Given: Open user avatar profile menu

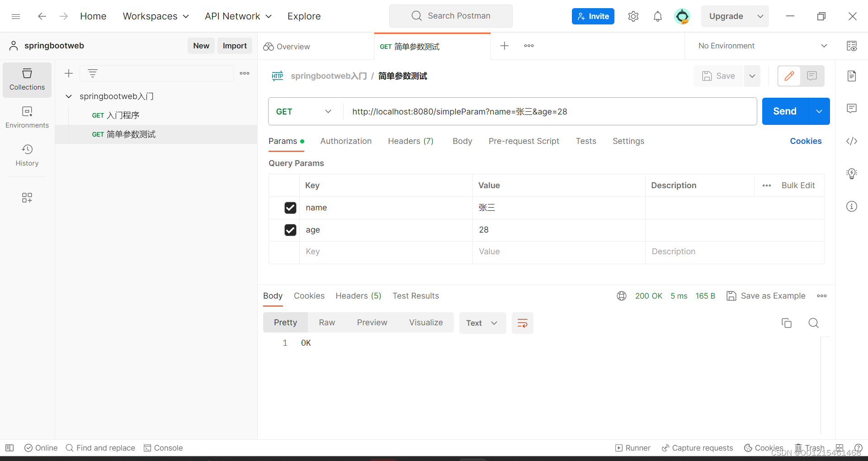Looking at the screenshot, I should click(x=682, y=16).
